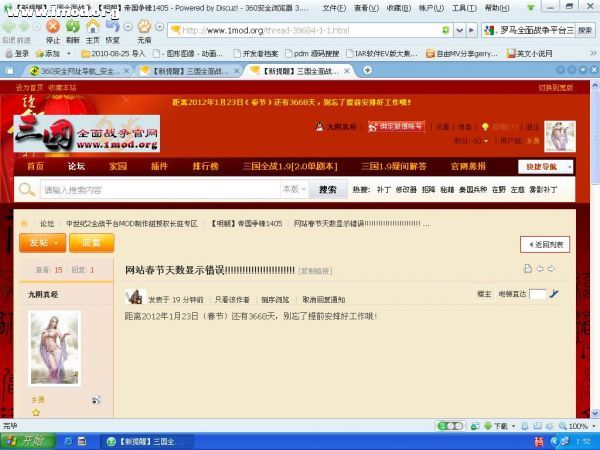This screenshot has width=600, height=450.
Task: Click the forum home breadcrumb icon
Action: tap(24, 223)
